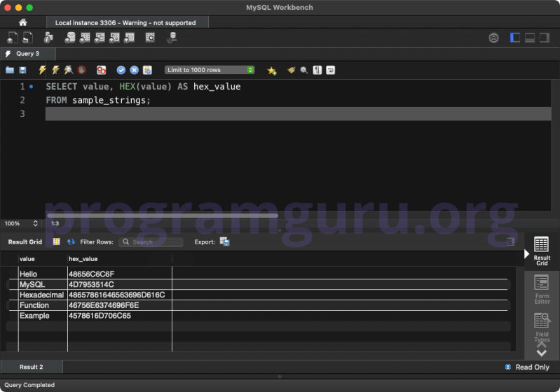
Task: Commit the transaction checkmark icon
Action: (x=121, y=70)
